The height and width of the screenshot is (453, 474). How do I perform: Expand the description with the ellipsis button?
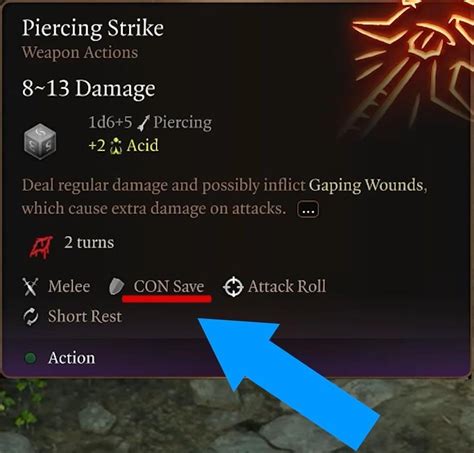tap(308, 210)
